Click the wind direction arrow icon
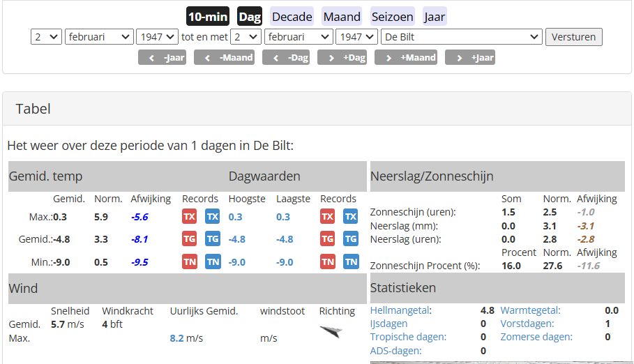The height and width of the screenshot is (364, 634). tap(331, 331)
